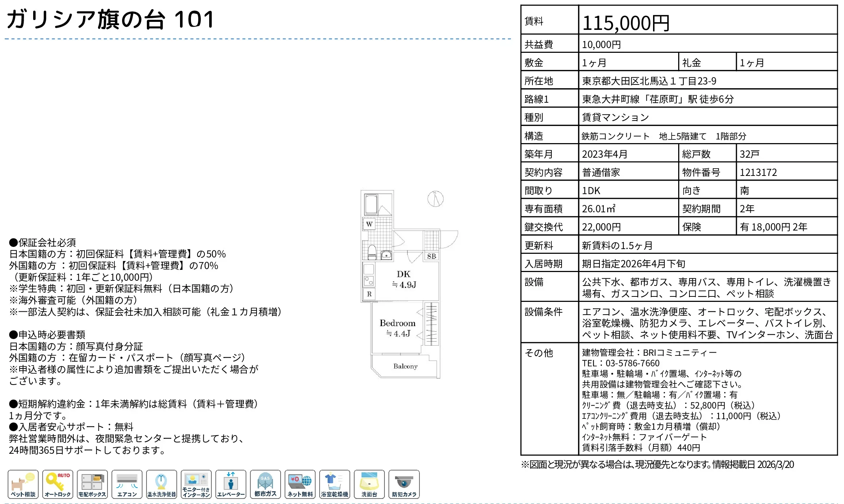Click the bathroom dryer (浴室乾燥機) icon
Image resolution: width=844 pixels, height=504 pixels.
(x=335, y=484)
